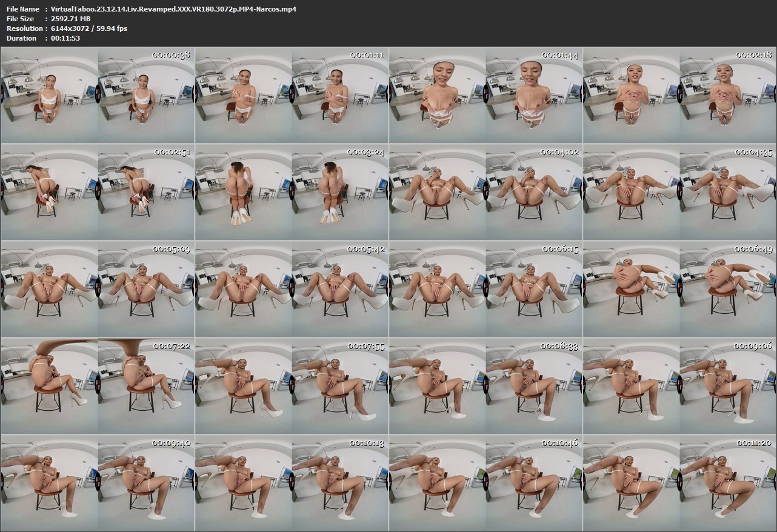Click the Duration value 00:11:53
The height and width of the screenshot is (532, 777).
(x=65, y=38)
